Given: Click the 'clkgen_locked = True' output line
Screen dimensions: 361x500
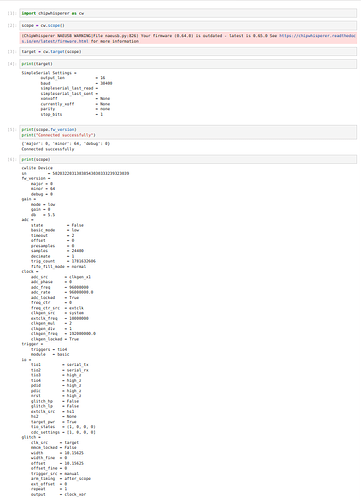Looking at the screenshot, I should 55,339.
